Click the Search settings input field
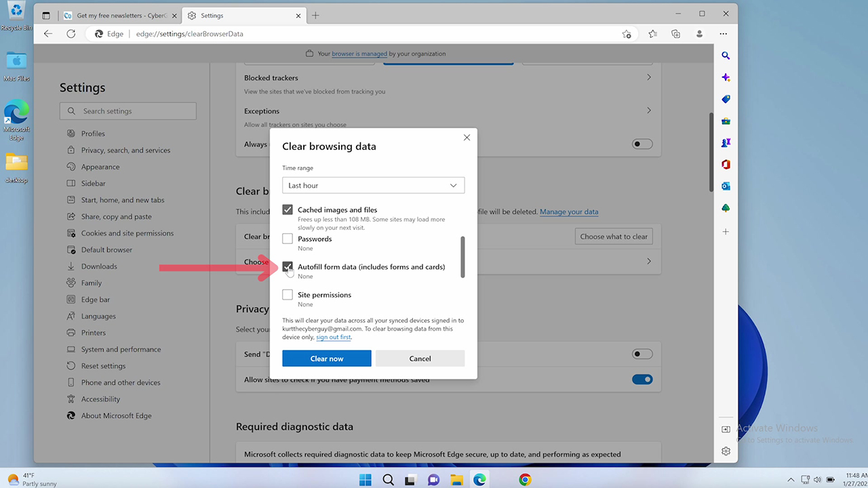The height and width of the screenshot is (488, 868). (x=127, y=110)
